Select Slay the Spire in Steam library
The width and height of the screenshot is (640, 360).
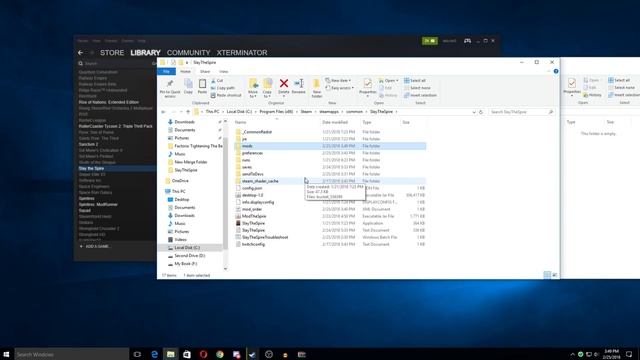(x=91, y=169)
